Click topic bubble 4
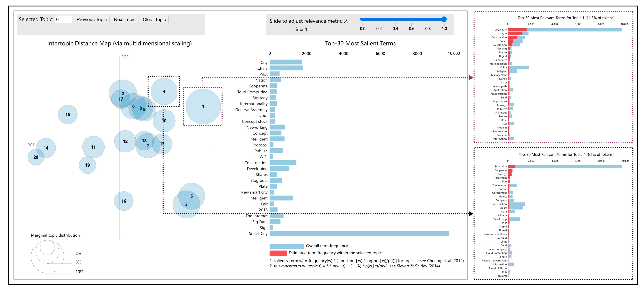644x290 pixels. [164, 91]
